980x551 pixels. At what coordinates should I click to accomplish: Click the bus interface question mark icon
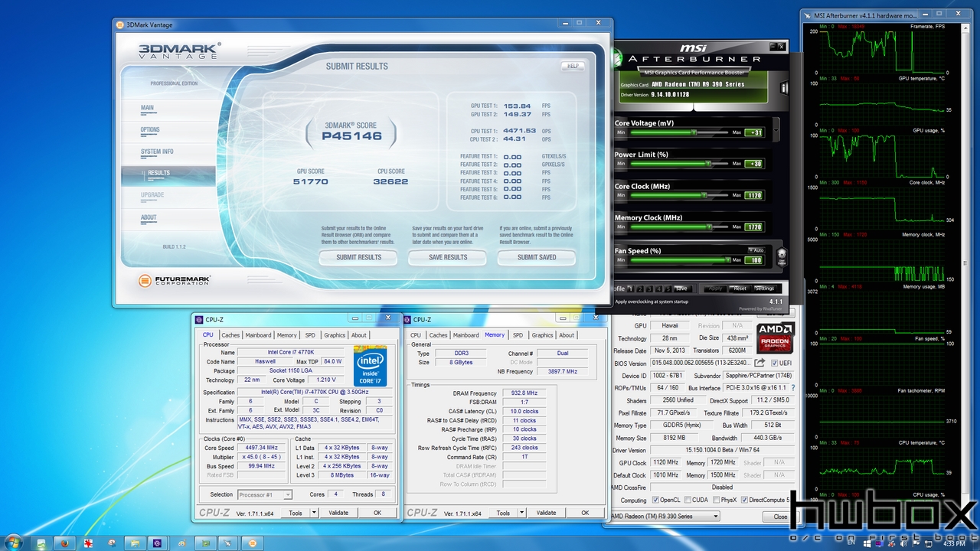tap(792, 388)
